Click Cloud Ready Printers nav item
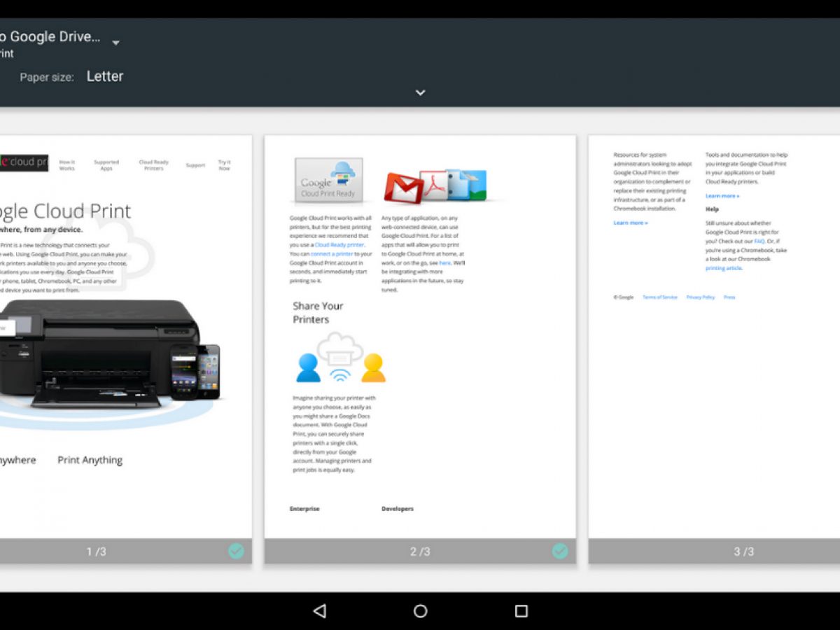 pyautogui.click(x=153, y=165)
